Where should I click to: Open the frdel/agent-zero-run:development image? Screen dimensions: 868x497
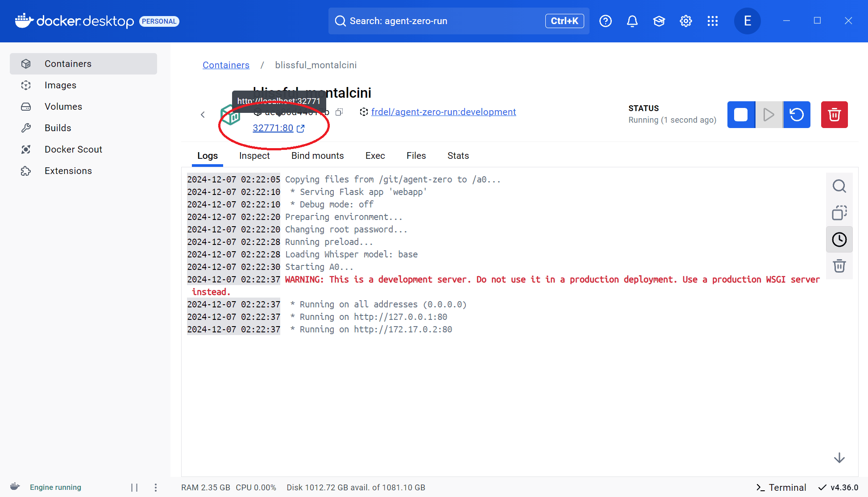click(444, 112)
